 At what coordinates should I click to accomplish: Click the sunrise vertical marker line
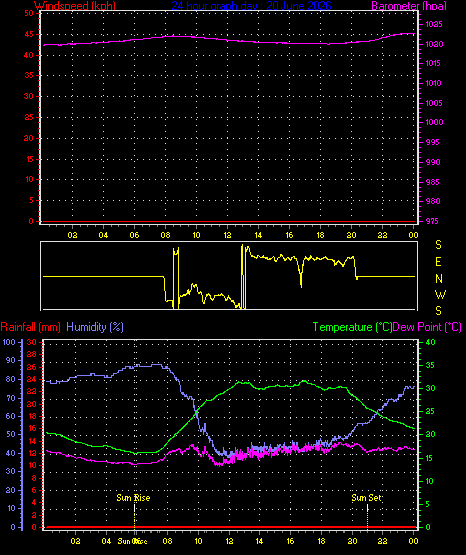coord(134,516)
